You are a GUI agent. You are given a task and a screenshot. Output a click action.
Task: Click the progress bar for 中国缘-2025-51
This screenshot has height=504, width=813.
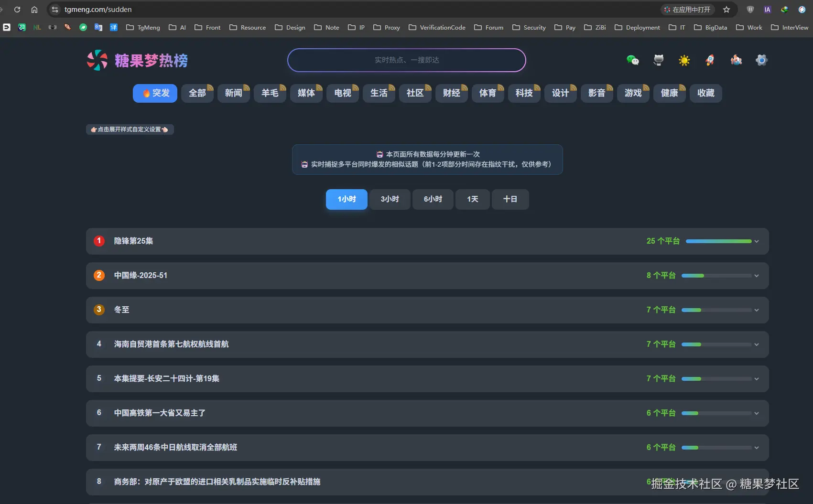coord(716,276)
